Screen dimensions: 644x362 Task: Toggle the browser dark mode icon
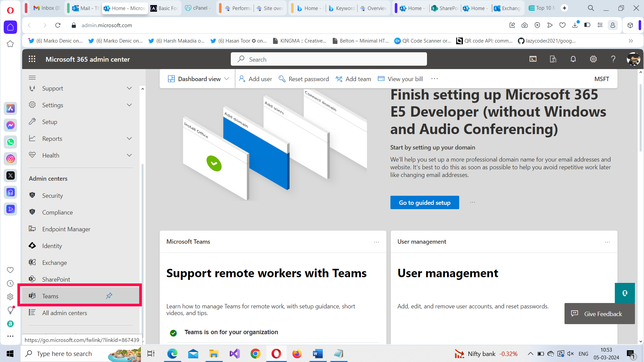pos(588,25)
